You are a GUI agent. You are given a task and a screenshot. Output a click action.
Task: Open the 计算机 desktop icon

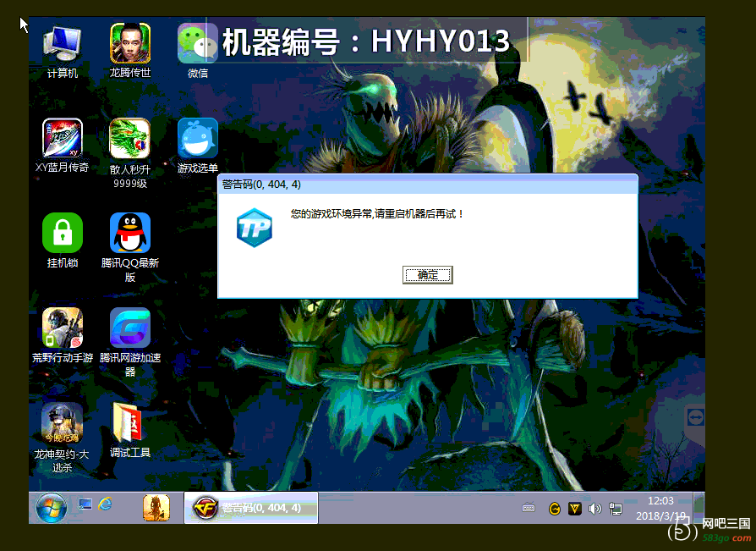(x=63, y=51)
